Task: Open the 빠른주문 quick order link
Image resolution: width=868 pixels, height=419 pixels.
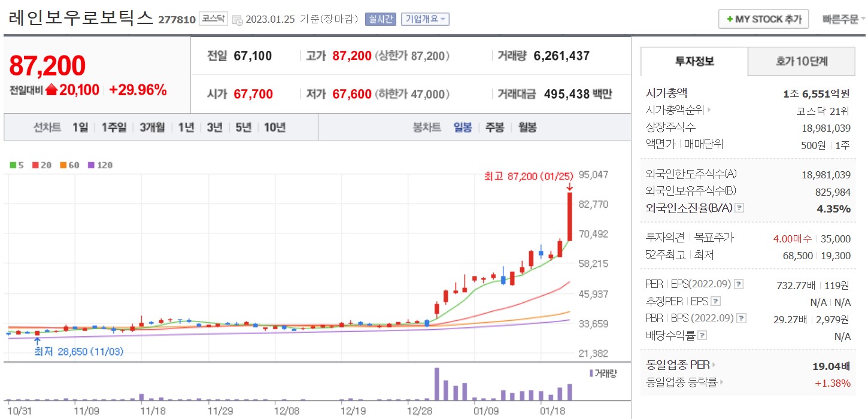Action: pos(843,19)
